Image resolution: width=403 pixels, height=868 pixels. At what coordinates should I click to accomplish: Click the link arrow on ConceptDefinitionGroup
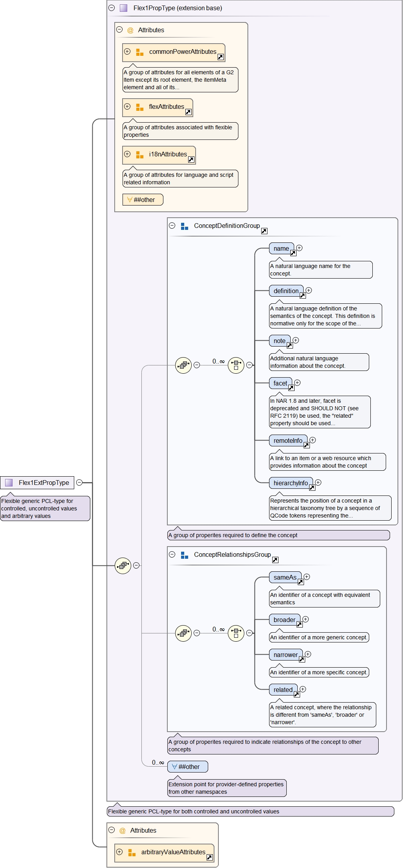pyautogui.click(x=264, y=231)
